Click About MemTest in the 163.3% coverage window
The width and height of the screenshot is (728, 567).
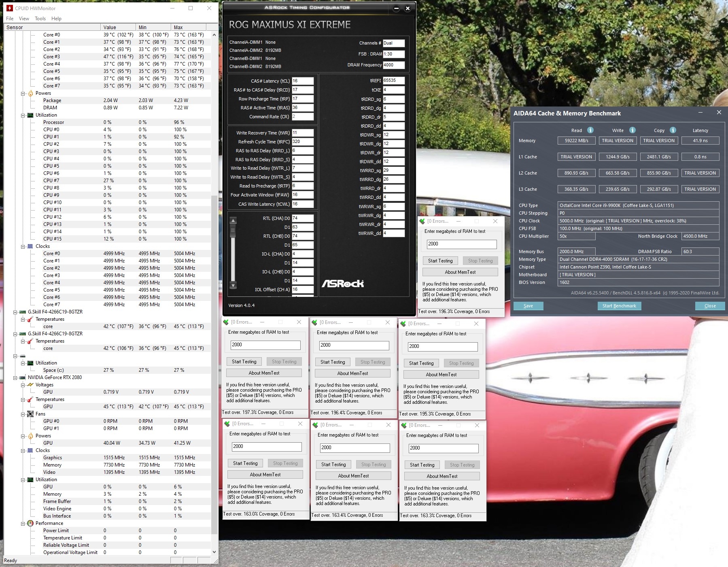click(442, 476)
